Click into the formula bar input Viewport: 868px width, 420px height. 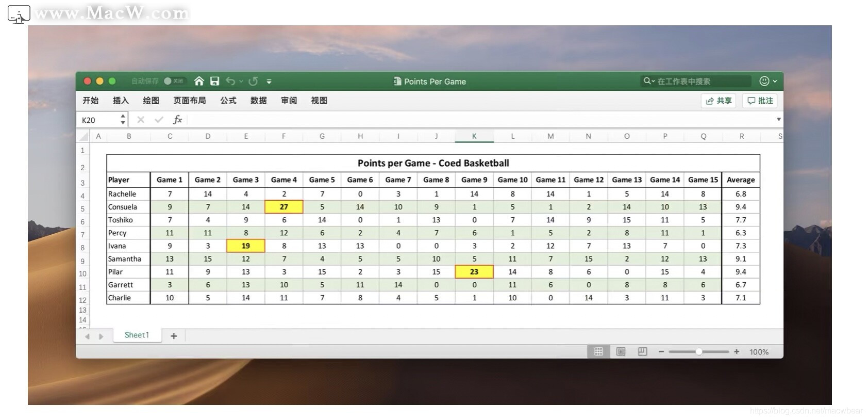click(480, 120)
